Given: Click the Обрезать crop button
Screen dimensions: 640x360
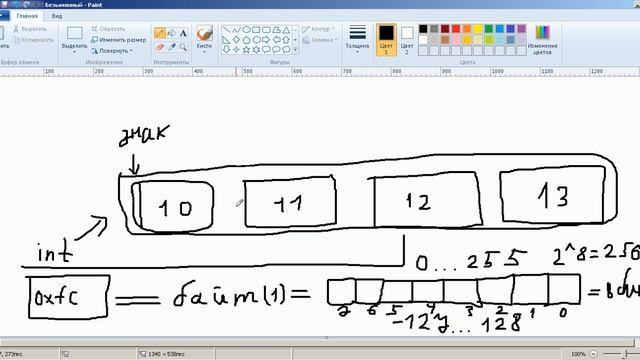Looking at the screenshot, I should tap(108, 29).
